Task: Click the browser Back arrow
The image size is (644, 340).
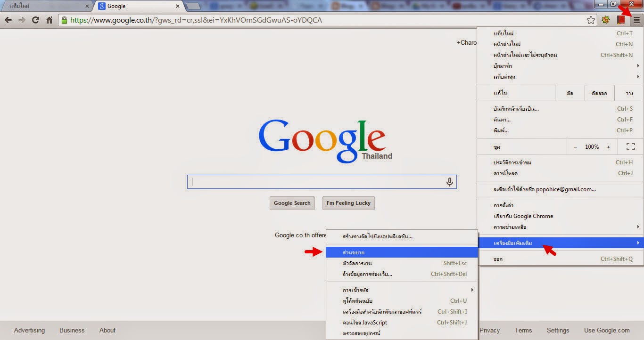Action: 8,20
